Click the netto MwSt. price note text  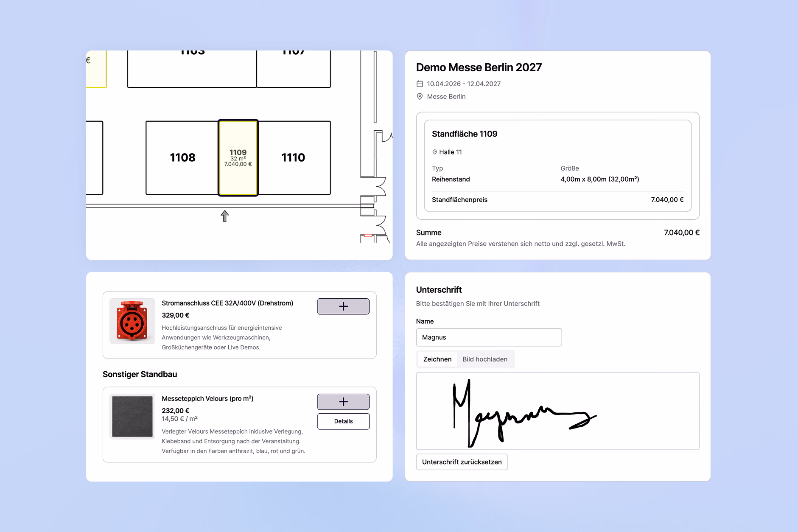click(x=521, y=244)
